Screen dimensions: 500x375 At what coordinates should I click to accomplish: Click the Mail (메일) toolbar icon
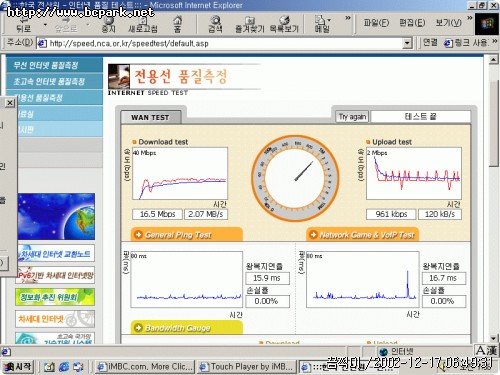click(322, 25)
